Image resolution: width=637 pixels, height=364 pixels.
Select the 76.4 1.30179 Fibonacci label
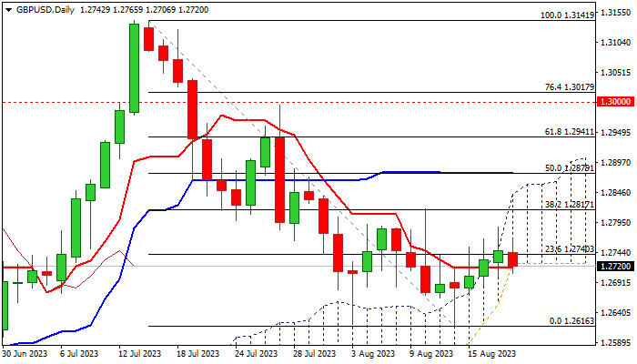(x=569, y=87)
